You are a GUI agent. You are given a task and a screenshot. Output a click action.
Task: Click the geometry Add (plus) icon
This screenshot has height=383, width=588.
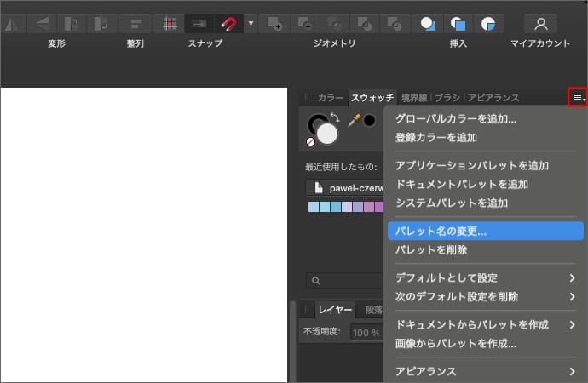pos(274,22)
